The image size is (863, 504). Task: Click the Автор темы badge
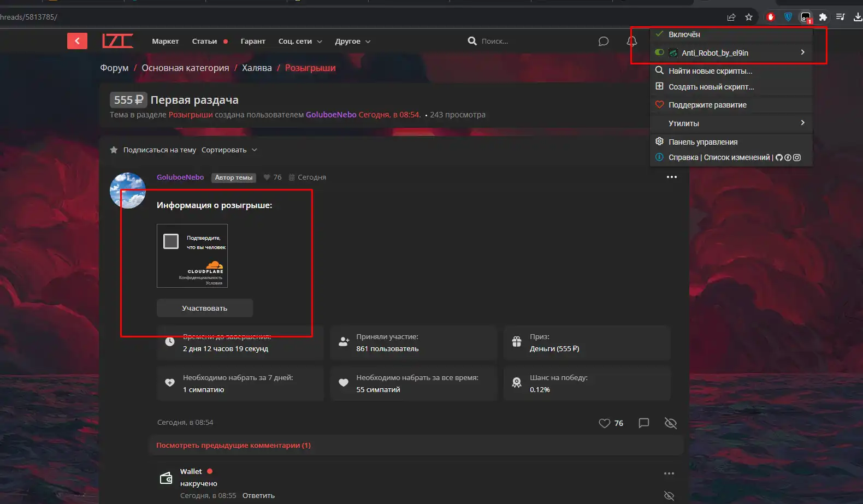click(234, 177)
